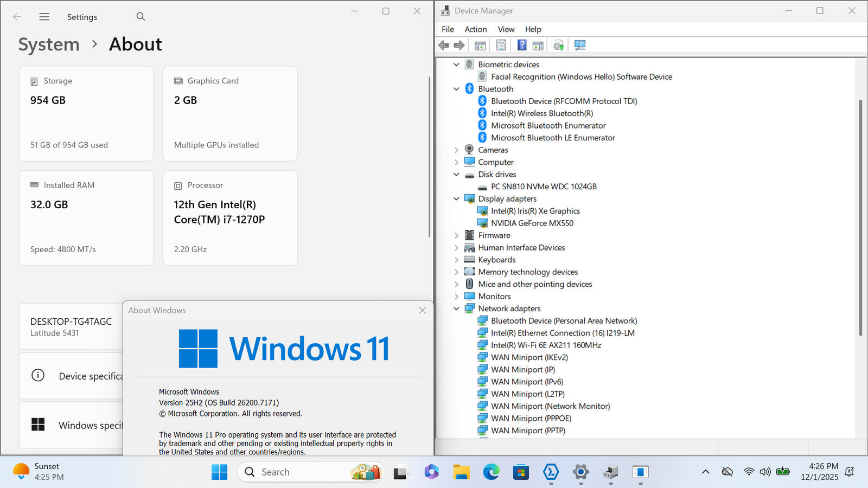Select NVIDIA GeForce MX550 display adapter

point(532,223)
